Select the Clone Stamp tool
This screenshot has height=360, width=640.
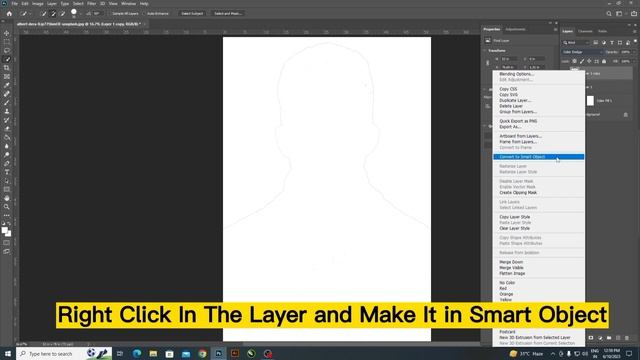7,111
